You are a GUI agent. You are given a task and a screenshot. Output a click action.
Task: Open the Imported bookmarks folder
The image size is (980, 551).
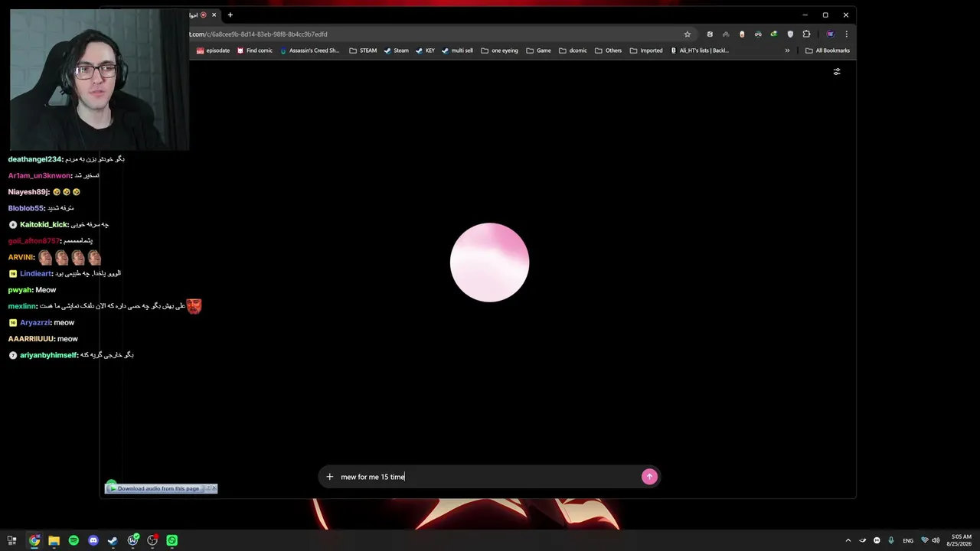point(646,51)
